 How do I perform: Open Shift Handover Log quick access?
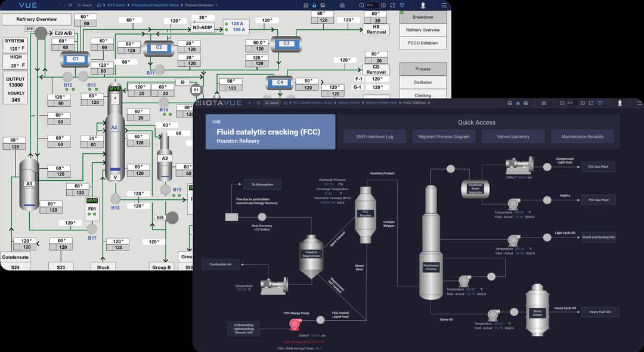tap(374, 137)
